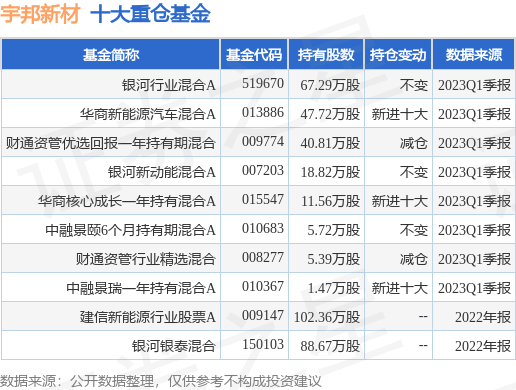Click the 基金代码 column header
Screen dimensions: 516x390
[254, 55]
